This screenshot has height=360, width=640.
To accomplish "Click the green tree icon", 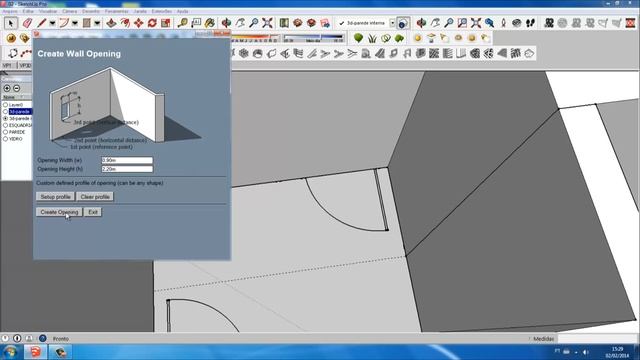I will click(x=358, y=38).
